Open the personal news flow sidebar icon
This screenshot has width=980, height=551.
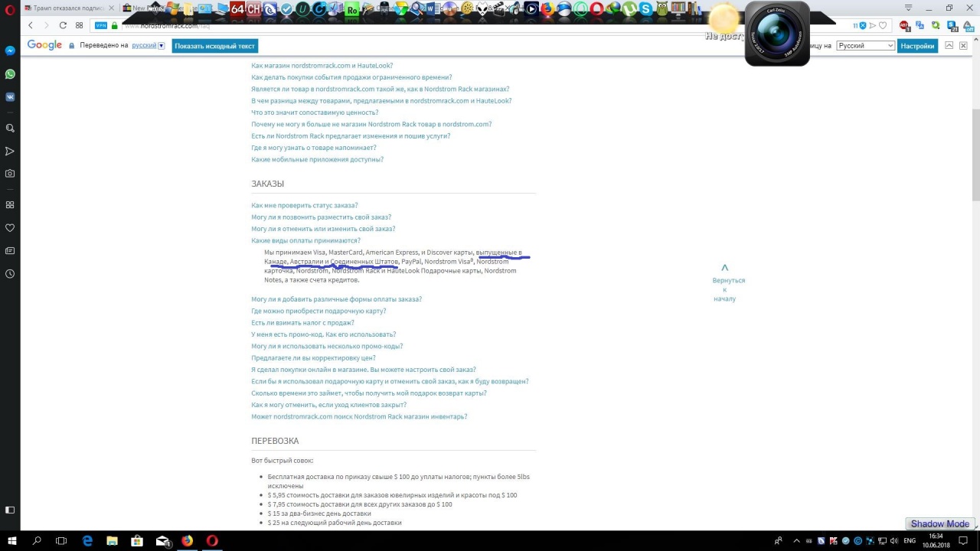(x=10, y=152)
